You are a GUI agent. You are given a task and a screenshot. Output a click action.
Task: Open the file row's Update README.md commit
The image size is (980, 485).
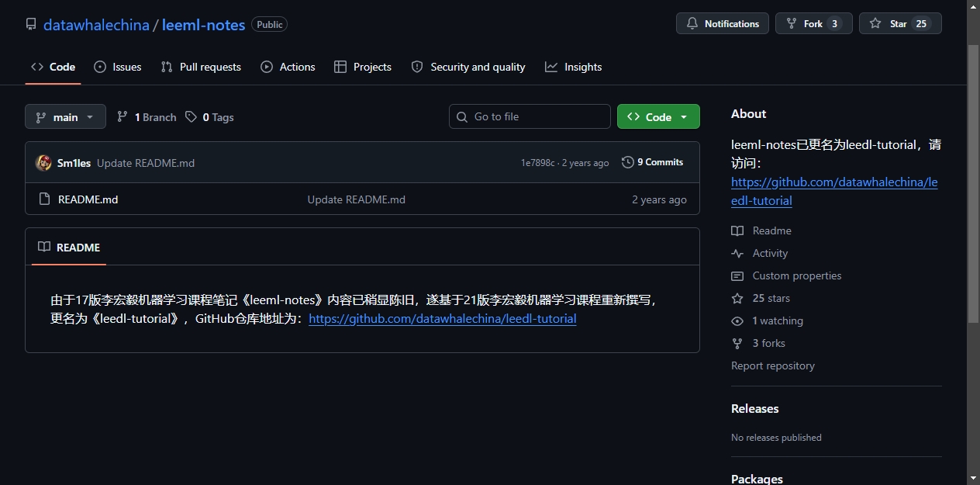coord(357,199)
